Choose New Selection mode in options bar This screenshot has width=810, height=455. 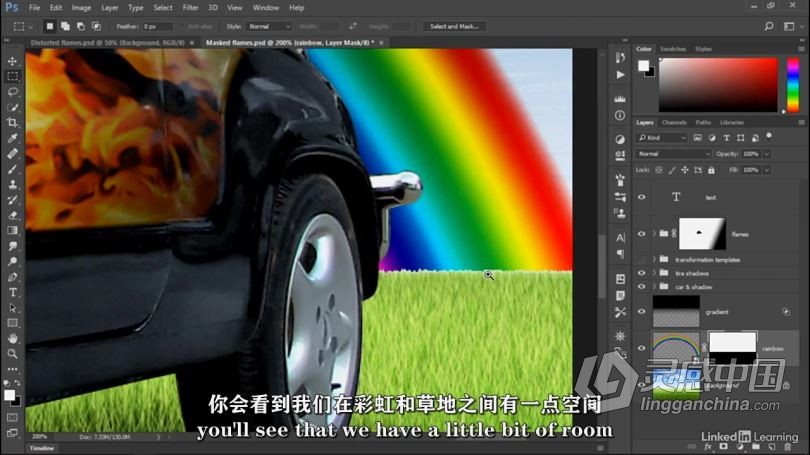coord(50,26)
